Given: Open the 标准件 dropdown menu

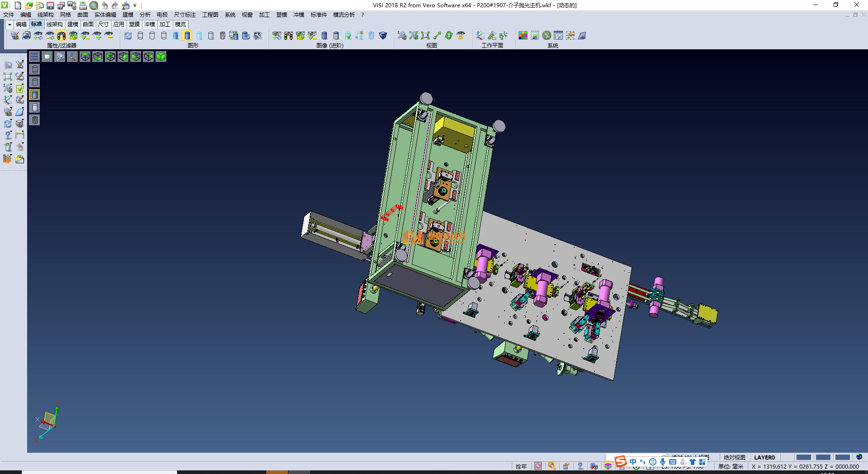Looking at the screenshot, I should point(318,15).
